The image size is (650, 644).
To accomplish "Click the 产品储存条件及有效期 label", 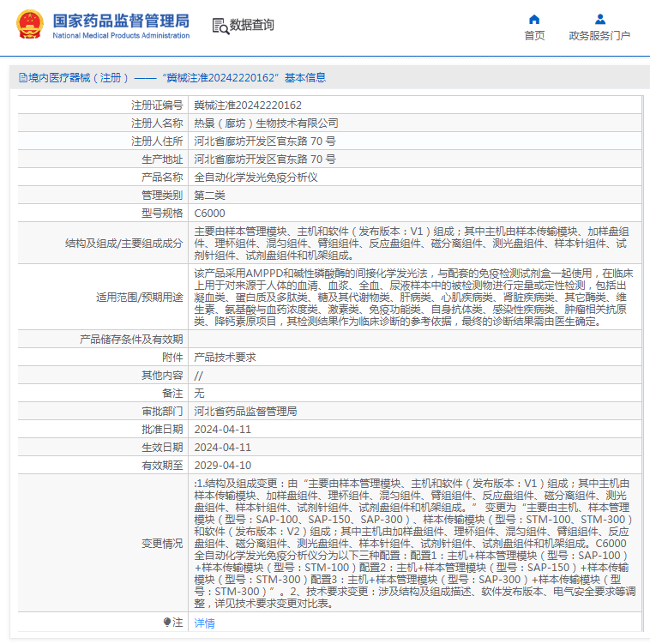I will point(131,340).
